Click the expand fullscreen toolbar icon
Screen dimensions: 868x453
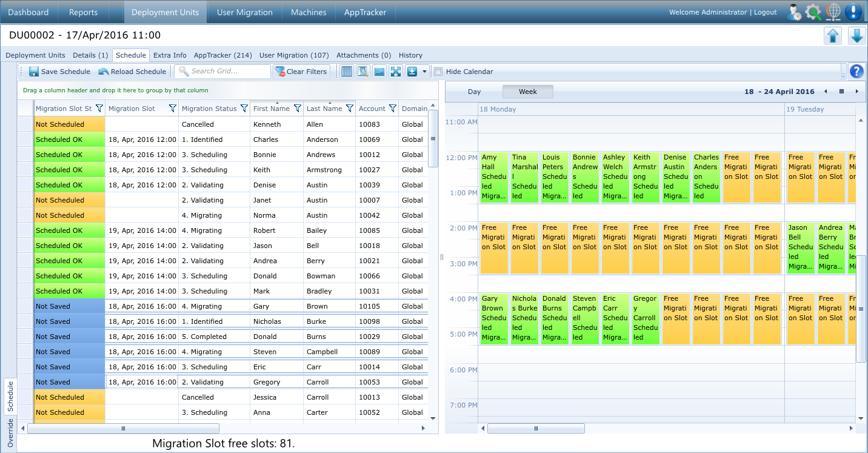pos(396,72)
